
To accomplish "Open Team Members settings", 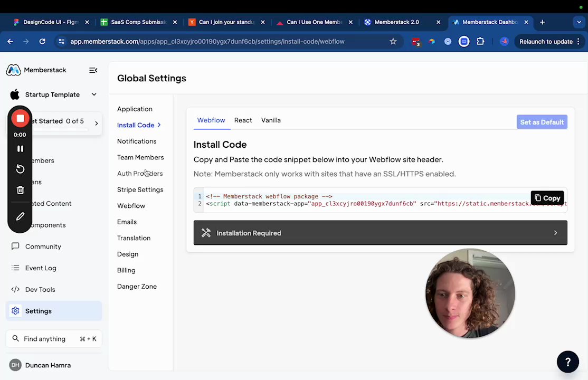I will [x=140, y=157].
